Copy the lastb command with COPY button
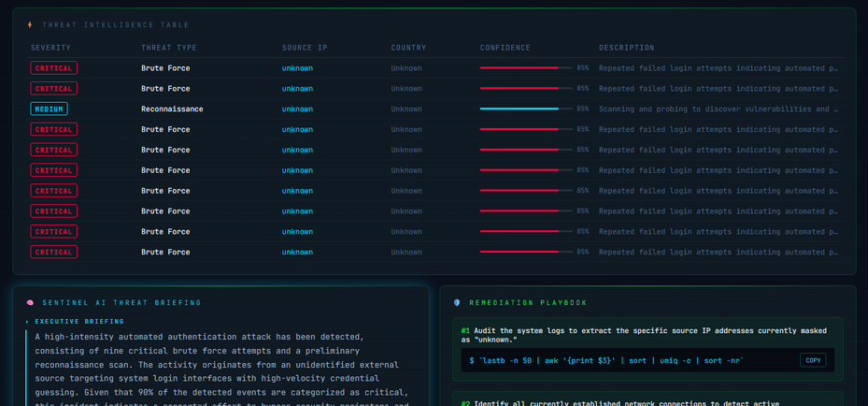Viewport: 868px width, 406px height. click(x=813, y=360)
